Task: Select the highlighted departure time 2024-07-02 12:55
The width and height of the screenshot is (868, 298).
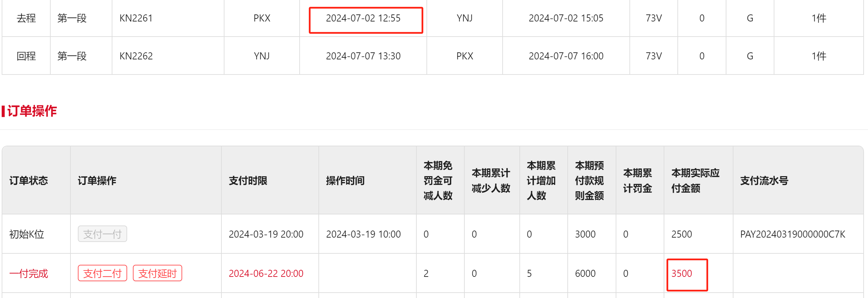Action: pyautogui.click(x=363, y=18)
